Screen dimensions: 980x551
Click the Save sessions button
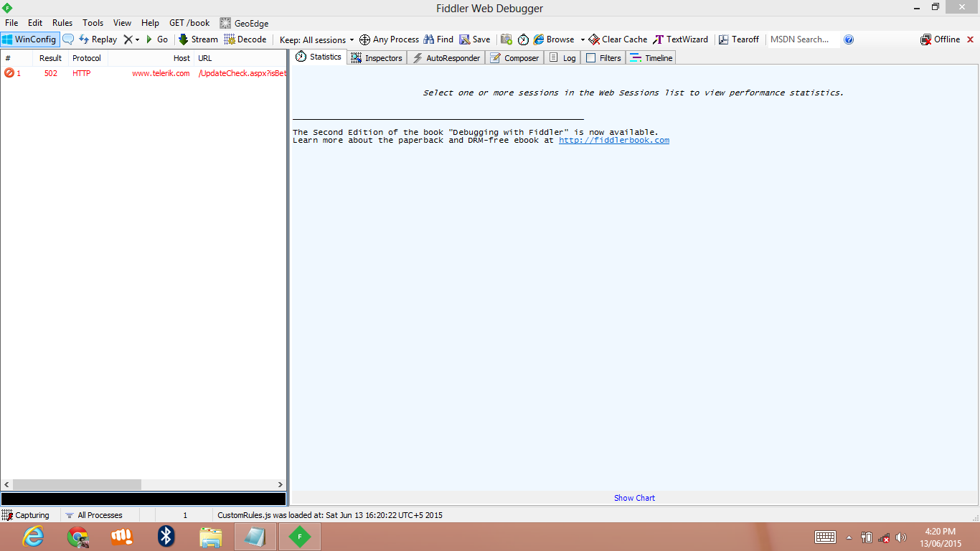pyautogui.click(x=475, y=39)
